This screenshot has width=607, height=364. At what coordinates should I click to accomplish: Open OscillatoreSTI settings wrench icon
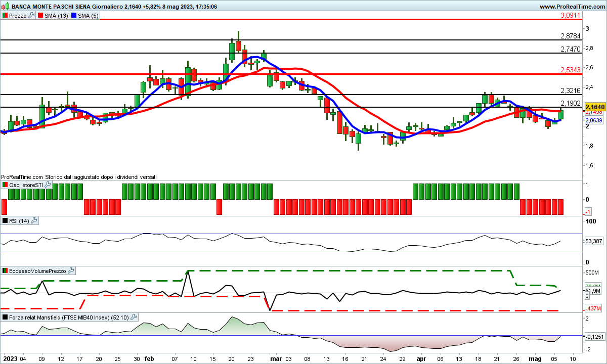(x=48, y=185)
